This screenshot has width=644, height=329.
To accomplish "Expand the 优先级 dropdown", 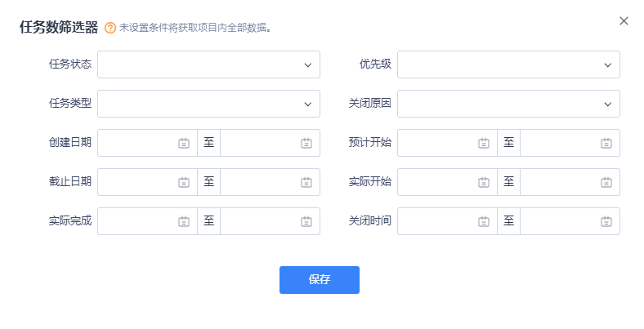I will click(508, 64).
